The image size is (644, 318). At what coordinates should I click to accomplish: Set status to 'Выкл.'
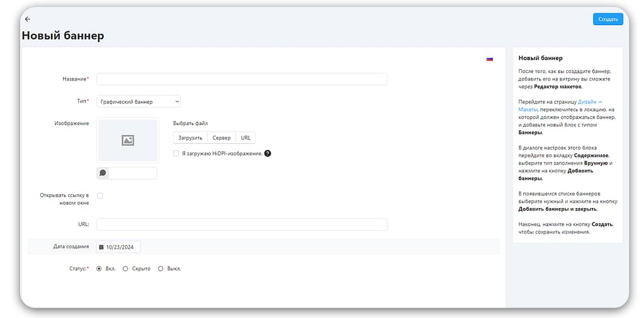click(x=161, y=268)
